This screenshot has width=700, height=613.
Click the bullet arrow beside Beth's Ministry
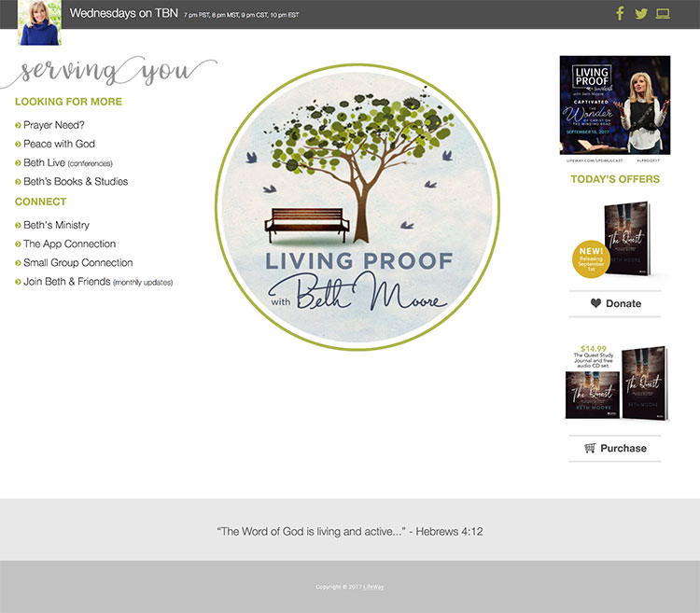[18, 225]
